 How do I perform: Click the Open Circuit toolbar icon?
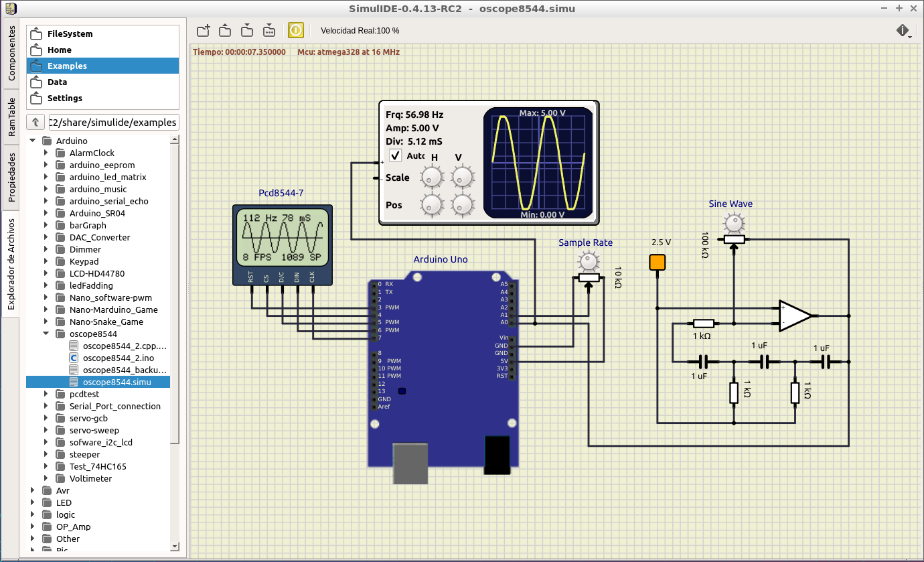(226, 30)
